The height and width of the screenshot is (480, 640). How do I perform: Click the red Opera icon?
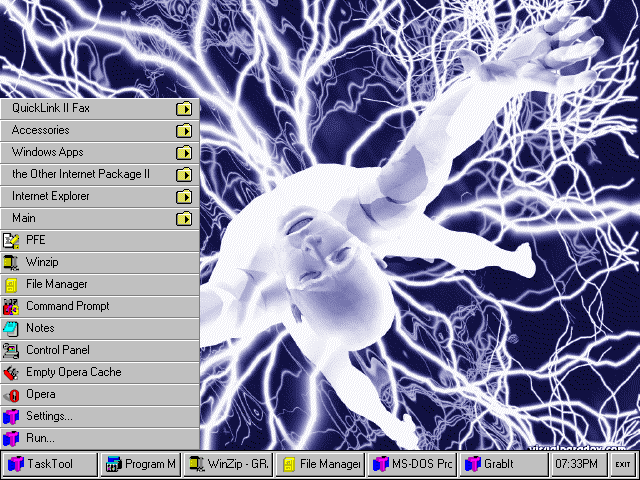point(11,394)
